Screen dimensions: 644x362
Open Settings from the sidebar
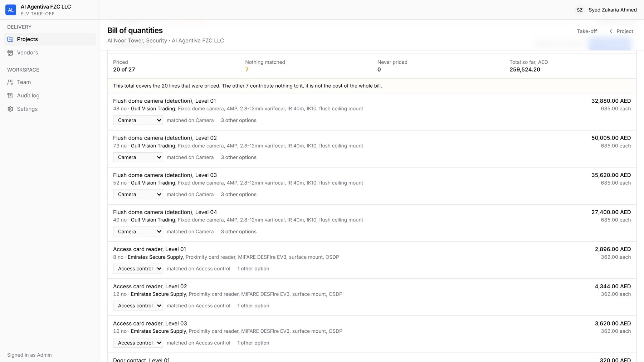[50, 109]
